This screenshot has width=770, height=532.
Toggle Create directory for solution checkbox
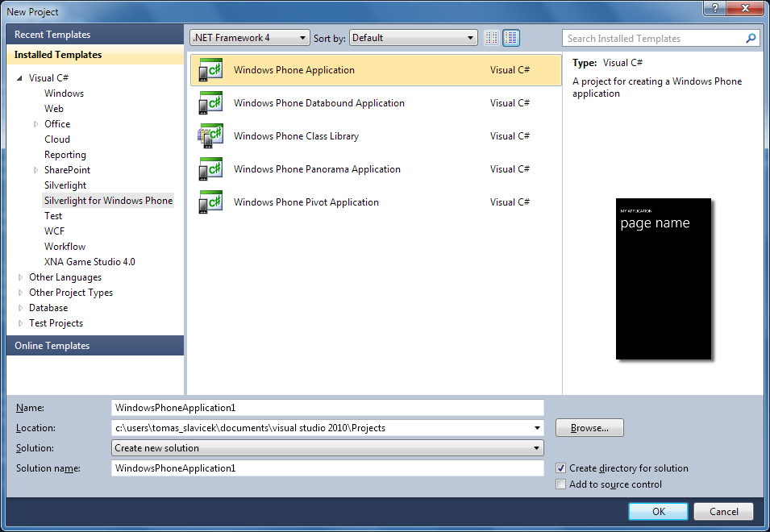pyautogui.click(x=561, y=468)
